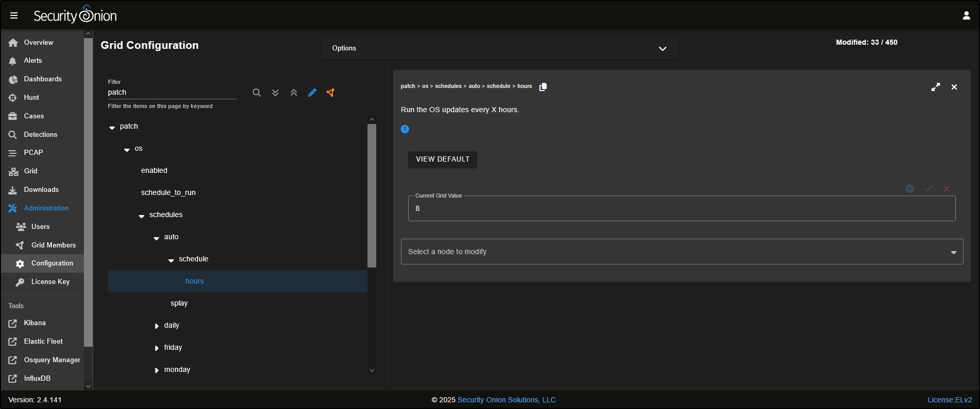Viewport: 980px width, 409px height.
Task: Toggle the hamburger navigation menu
Action: point(14,15)
